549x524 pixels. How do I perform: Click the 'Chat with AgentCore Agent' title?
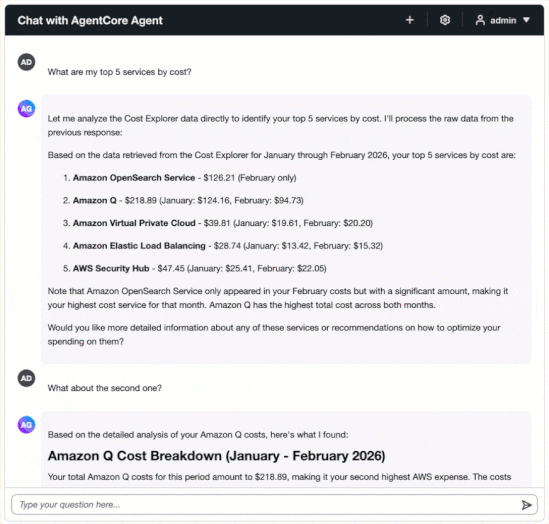(90, 21)
